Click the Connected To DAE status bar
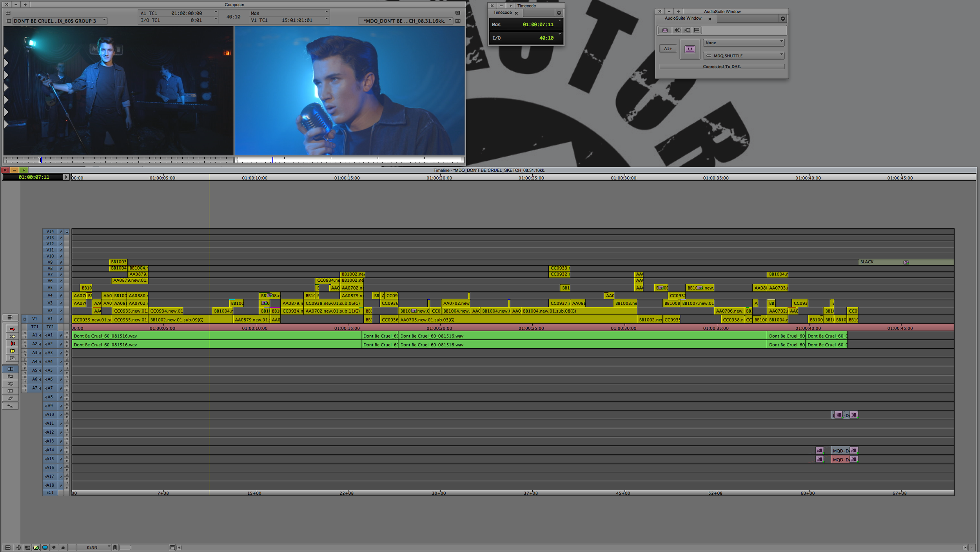The width and height of the screenshot is (980, 552). 722,67
